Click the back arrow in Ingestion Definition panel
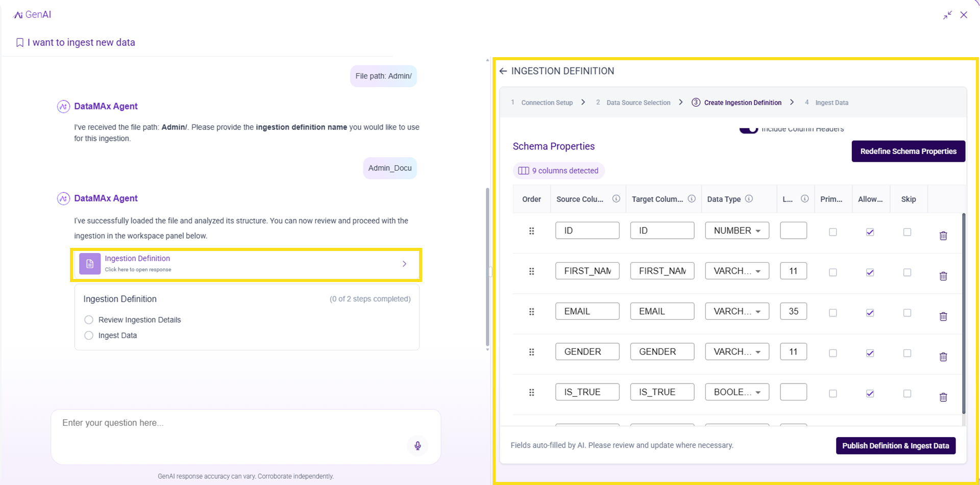The image size is (980, 485). [503, 71]
